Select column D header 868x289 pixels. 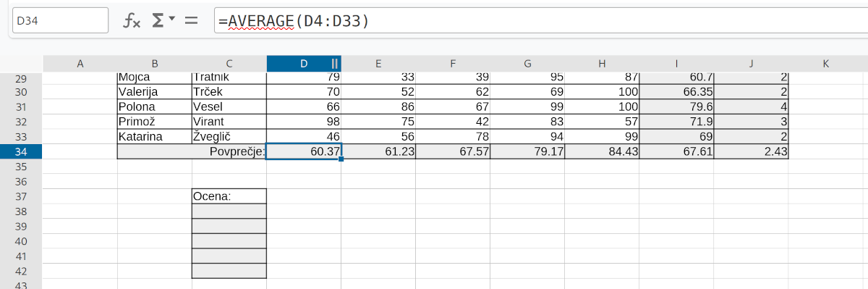coord(304,64)
